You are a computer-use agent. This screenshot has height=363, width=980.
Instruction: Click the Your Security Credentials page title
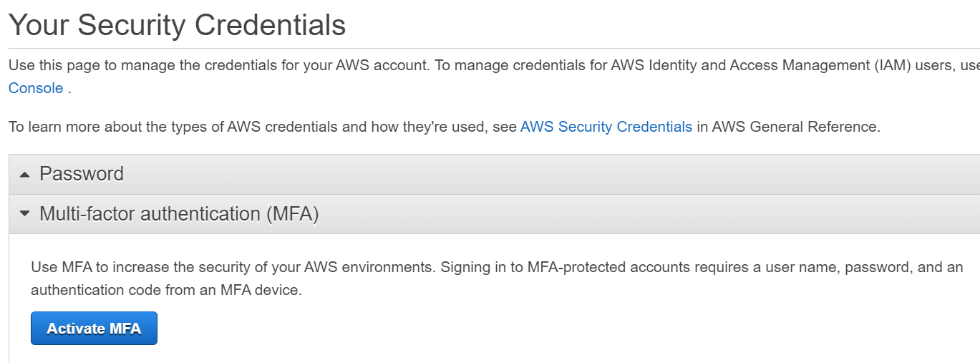(x=177, y=25)
